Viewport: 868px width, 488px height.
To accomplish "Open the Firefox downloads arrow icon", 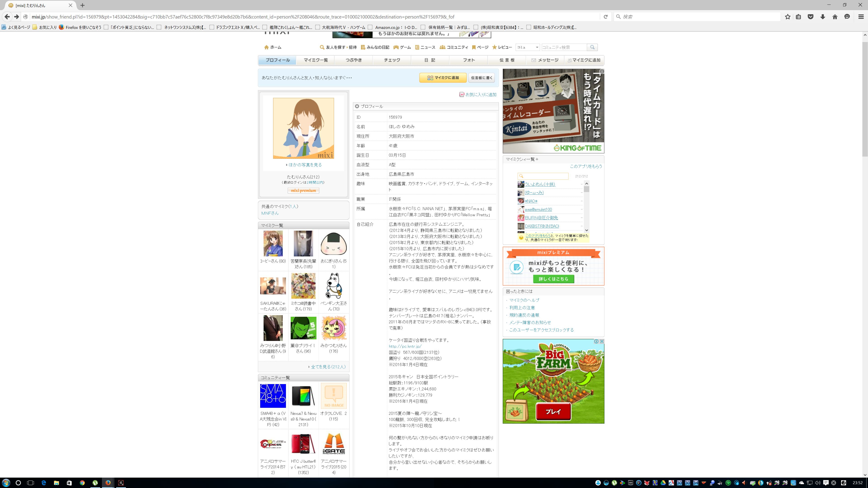I will click(x=823, y=17).
